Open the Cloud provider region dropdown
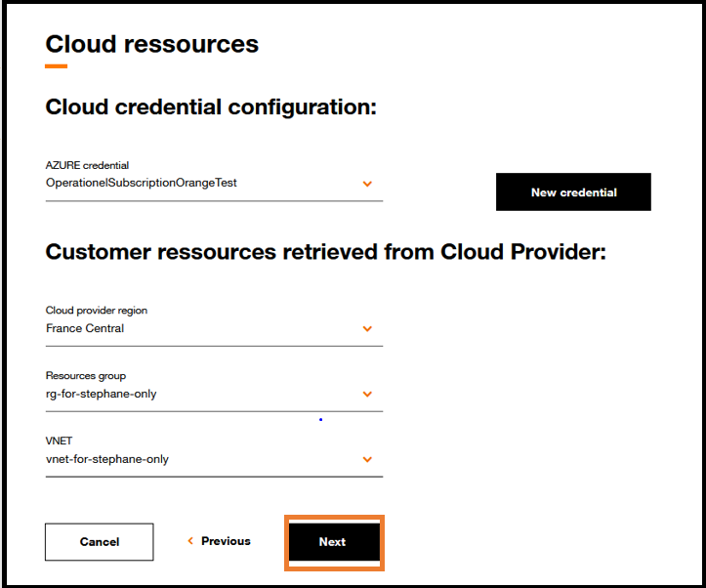Viewport: 706px width, 588px height. tap(214, 328)
